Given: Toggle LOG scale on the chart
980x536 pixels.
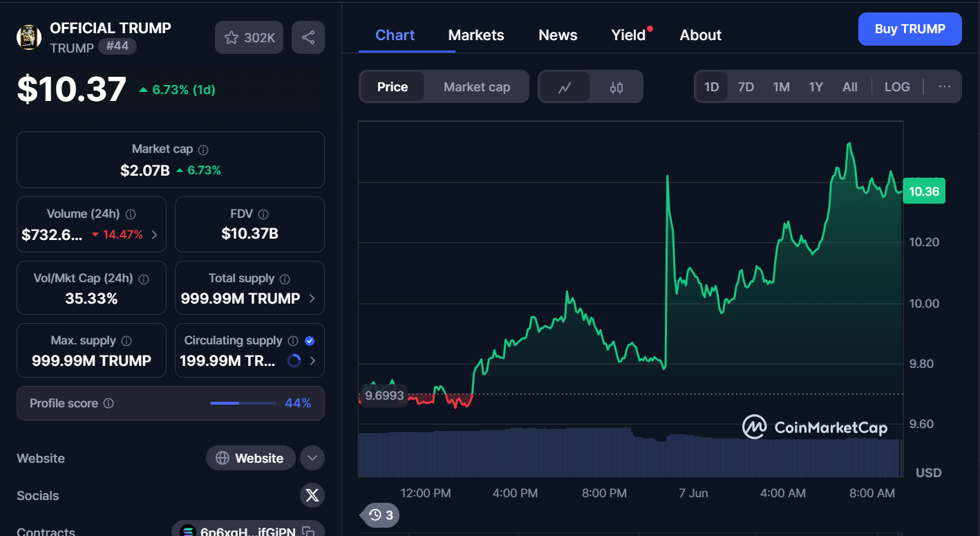Looking at the screenshot, I should click(897, 87).
